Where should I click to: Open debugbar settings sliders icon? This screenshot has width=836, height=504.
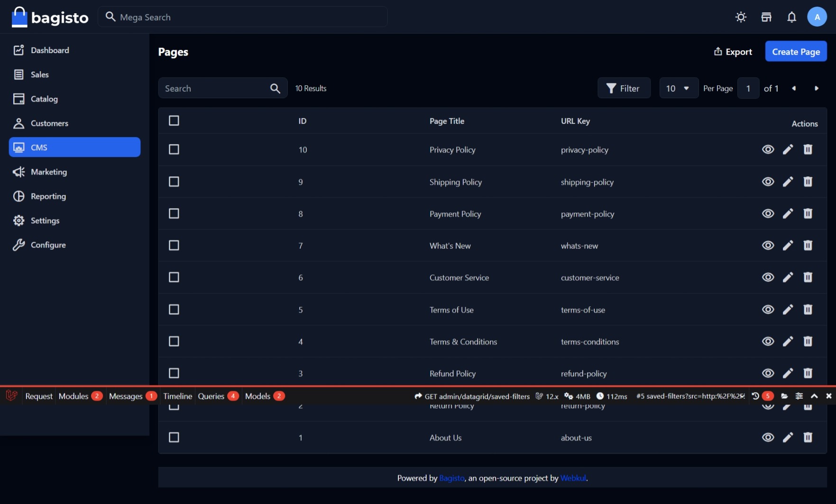click(799, 396)
